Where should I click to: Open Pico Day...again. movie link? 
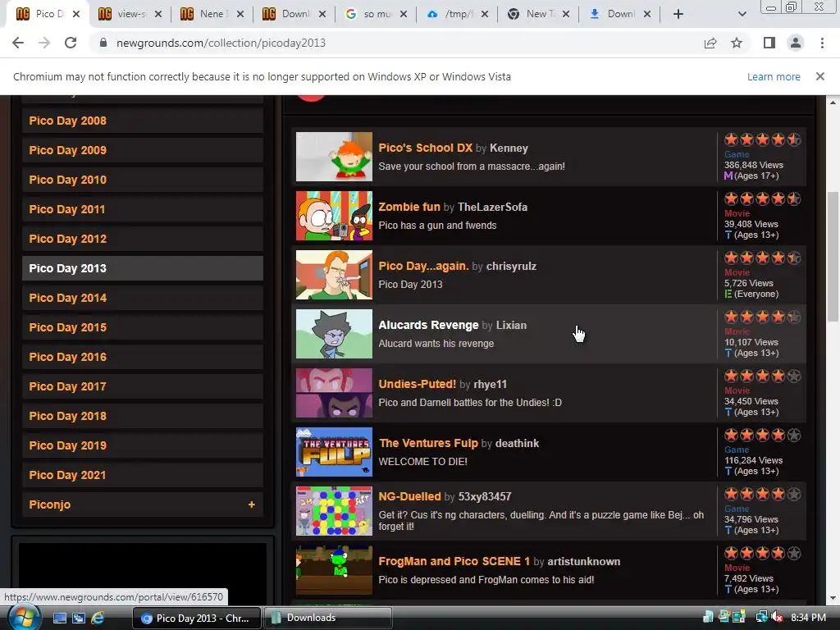tap(423, 266)
